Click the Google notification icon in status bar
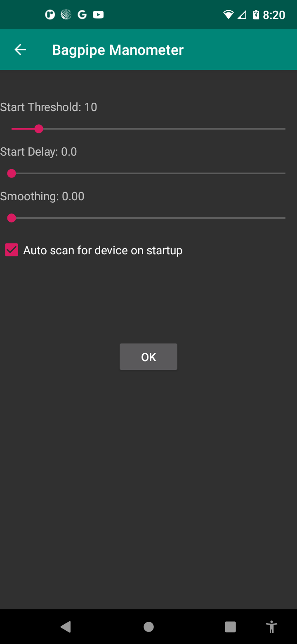297x644 pixels. (82, 15)
